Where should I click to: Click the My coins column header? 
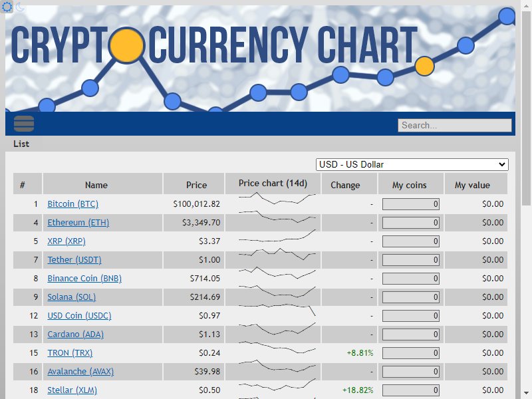click(411, 185)
